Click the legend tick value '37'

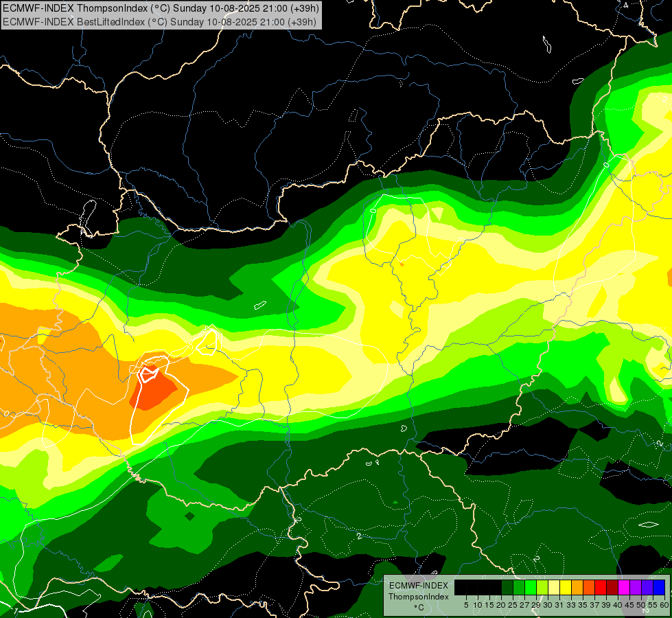point(595,605)
